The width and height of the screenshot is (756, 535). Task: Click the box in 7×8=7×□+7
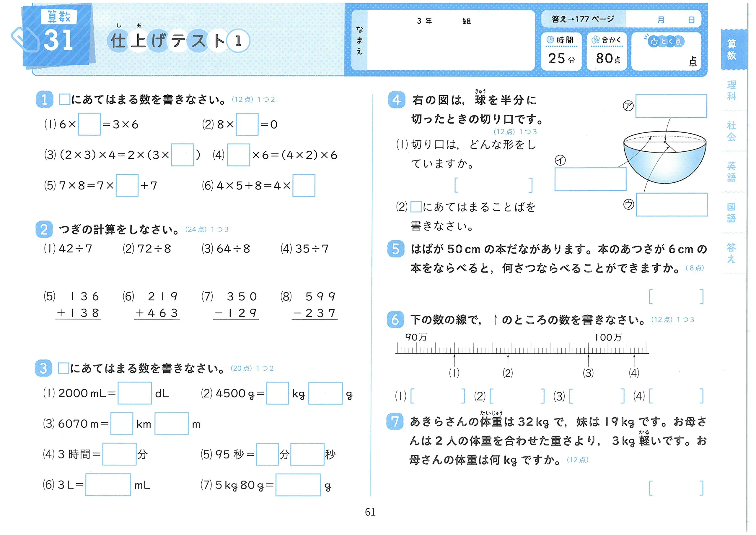tap(127, 185)
